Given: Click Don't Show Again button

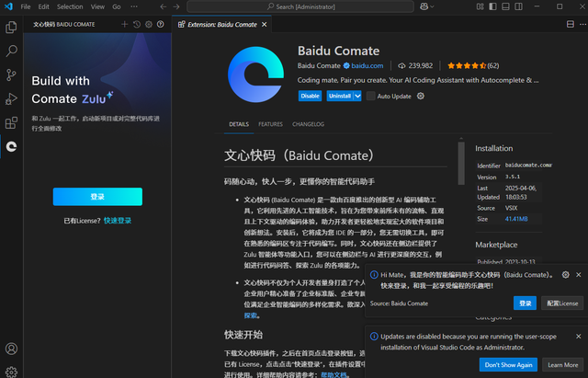Looking at the screenshot, I should tap(508, 365).
